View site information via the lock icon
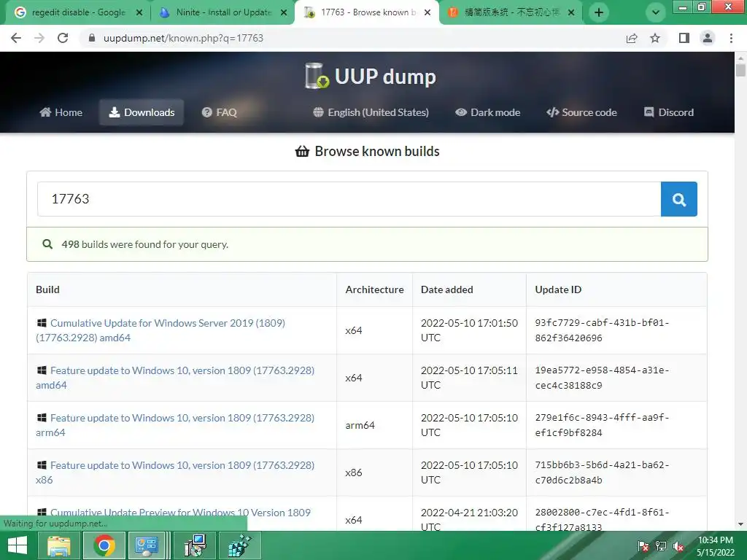 click(x=92, y=38)
